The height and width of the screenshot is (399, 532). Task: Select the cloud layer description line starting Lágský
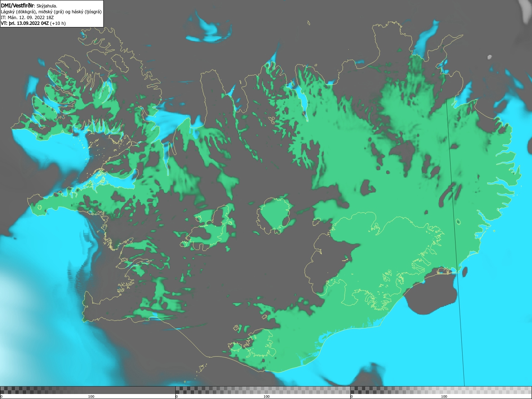click(51, 12)
